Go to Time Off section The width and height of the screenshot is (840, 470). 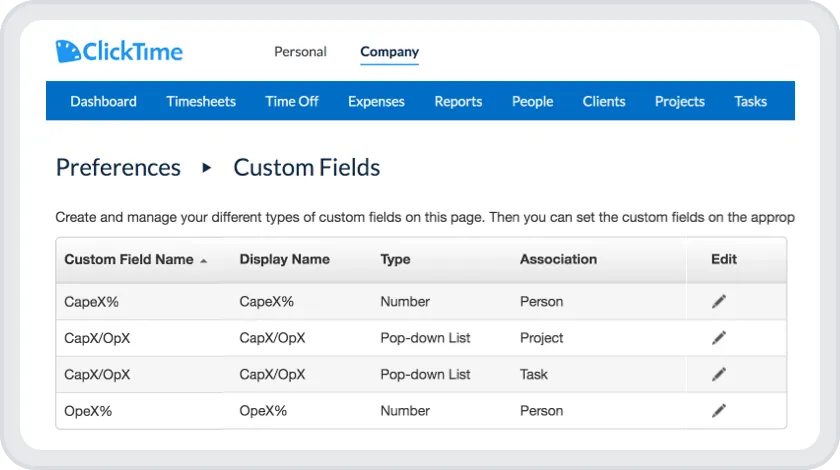[x=292, y=101]
